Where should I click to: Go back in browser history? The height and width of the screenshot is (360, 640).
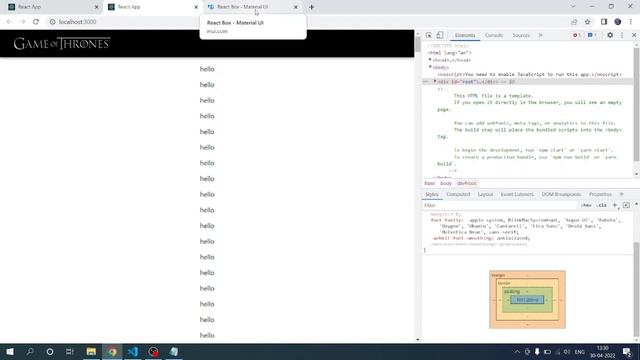(x=9, y=22)
